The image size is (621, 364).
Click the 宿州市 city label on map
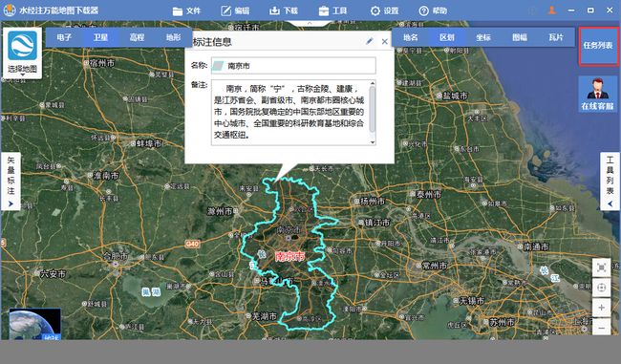(102, 63)
